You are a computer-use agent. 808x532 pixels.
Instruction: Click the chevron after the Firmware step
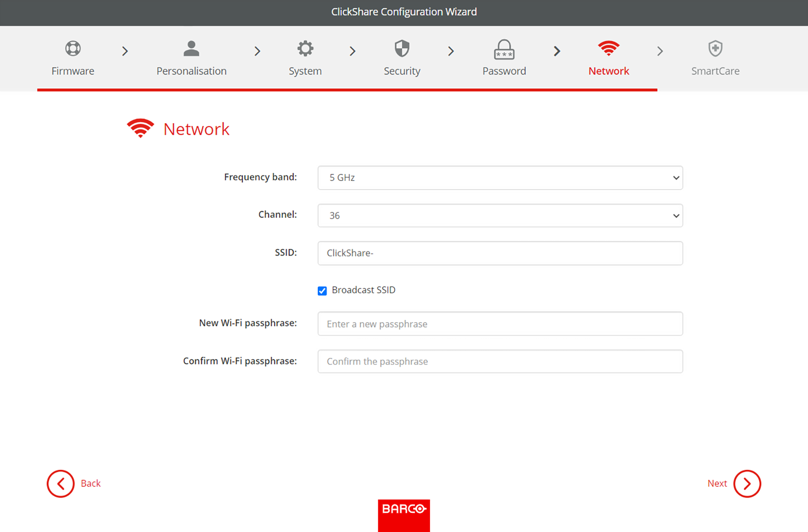coord(125,51)
